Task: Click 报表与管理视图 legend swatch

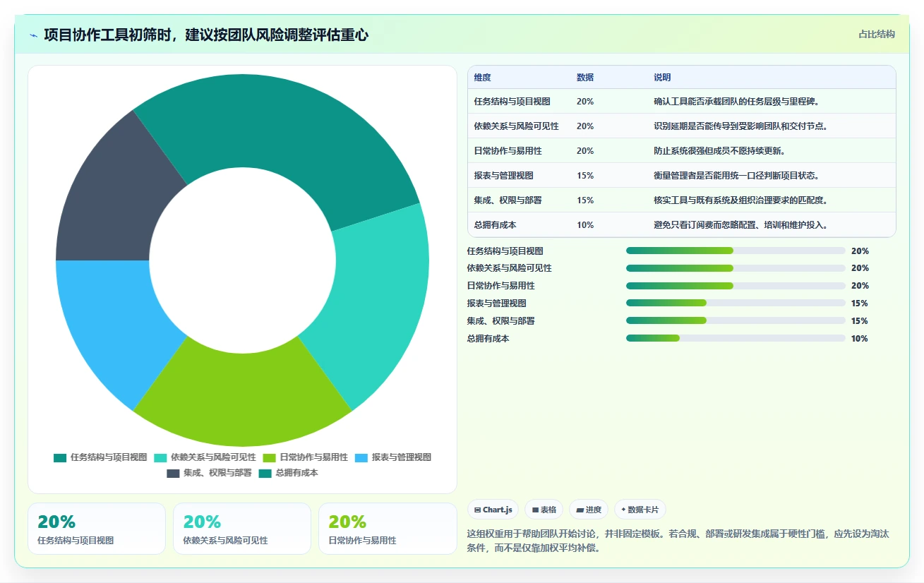Action: coord(361,457)
